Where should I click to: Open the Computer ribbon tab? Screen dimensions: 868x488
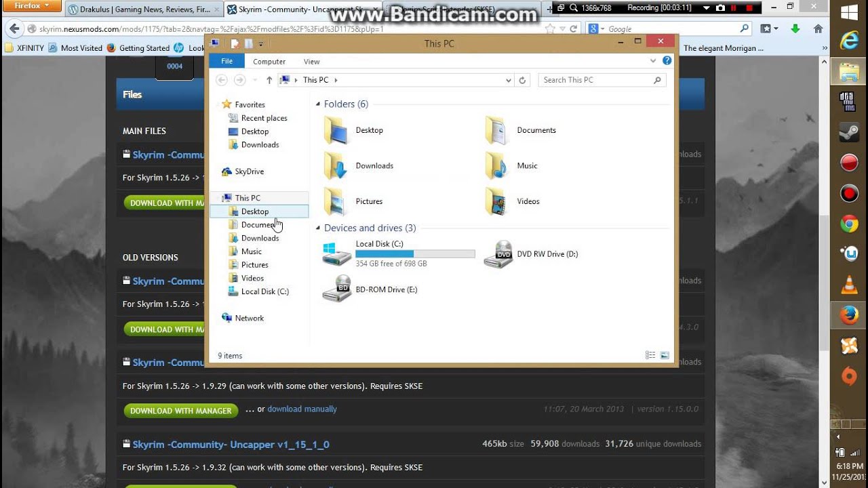coord(269,61)
